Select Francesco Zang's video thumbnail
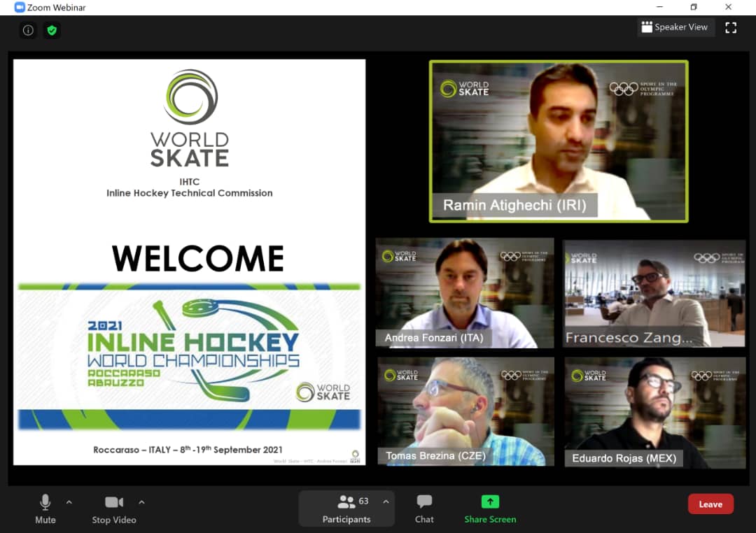 pyautogui.click(x=654, y=292)
